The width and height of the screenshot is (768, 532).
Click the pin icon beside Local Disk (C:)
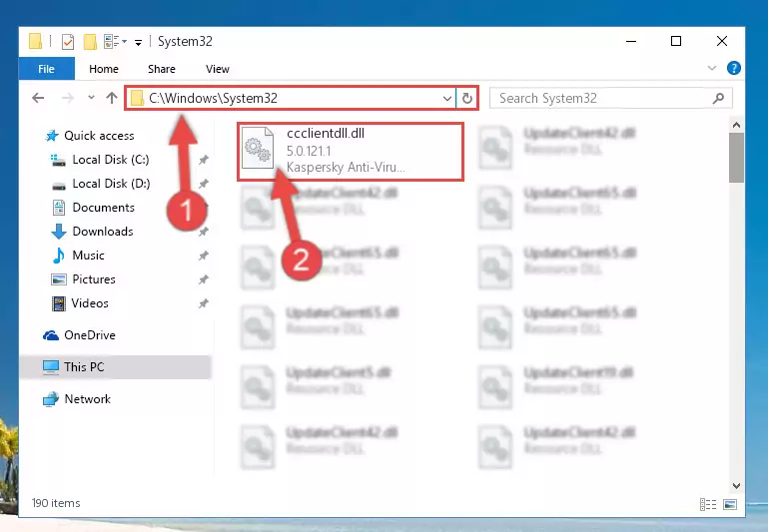pos(204,160)
